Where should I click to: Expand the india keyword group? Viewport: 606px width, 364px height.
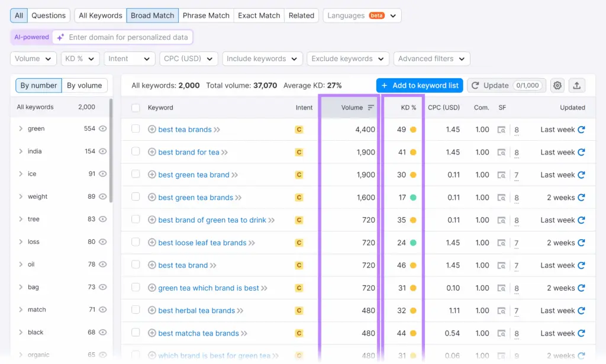21,152
